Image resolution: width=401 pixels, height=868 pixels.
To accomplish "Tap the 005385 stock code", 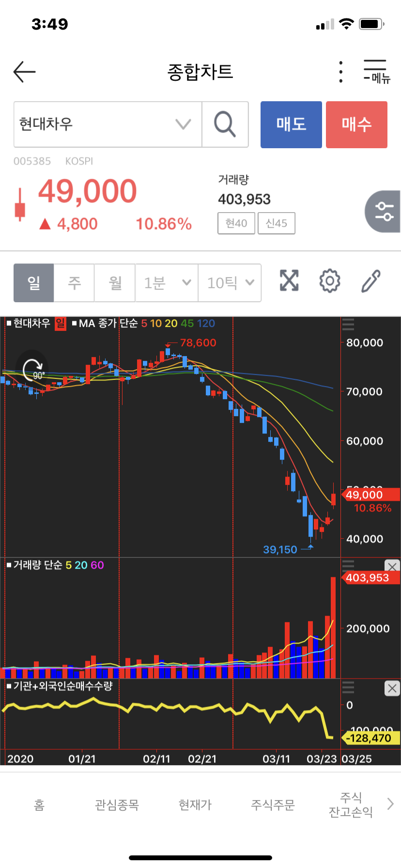I will point(32,161).
